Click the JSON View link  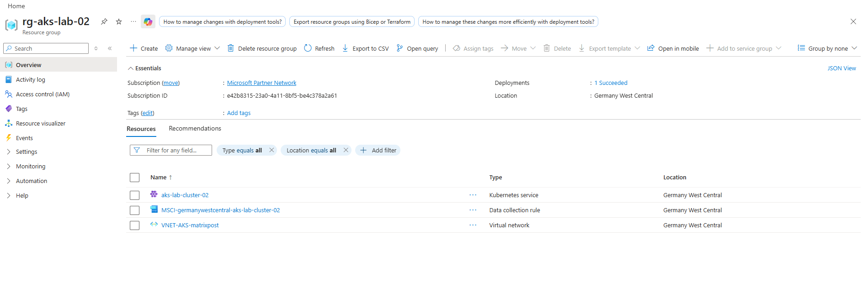[x=841, y=68]
